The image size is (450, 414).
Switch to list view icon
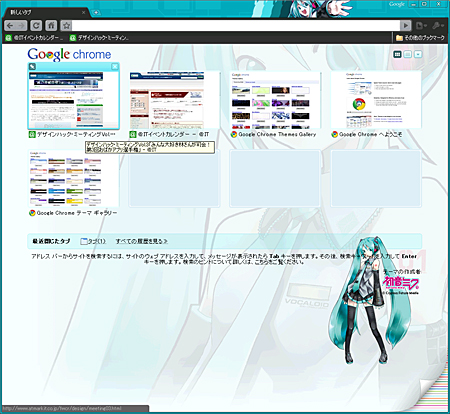408,54
